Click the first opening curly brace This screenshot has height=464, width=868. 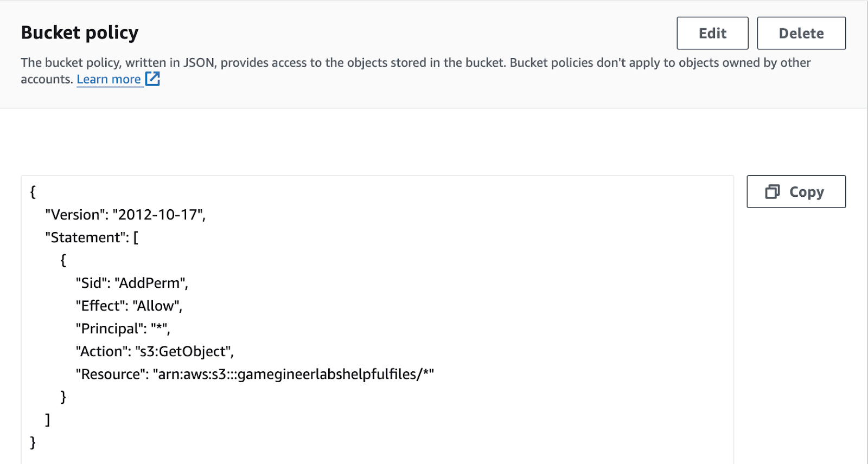[33, 192]
